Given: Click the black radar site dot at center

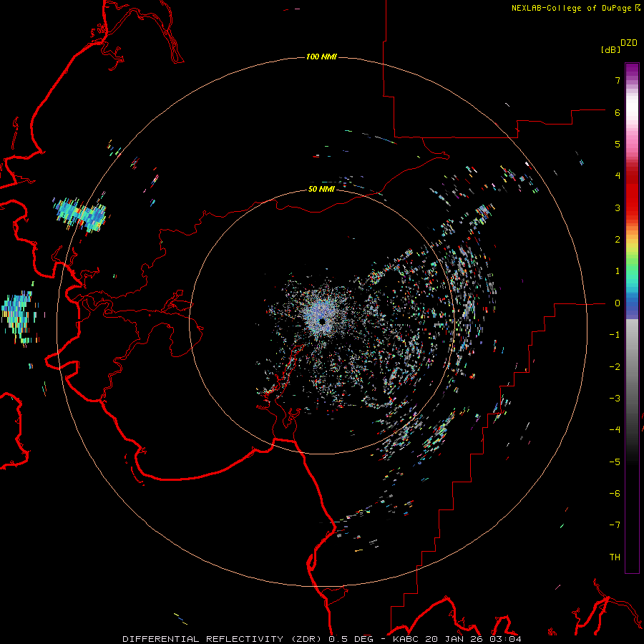Looking at the screenshot, I should [x=322, y=321].
